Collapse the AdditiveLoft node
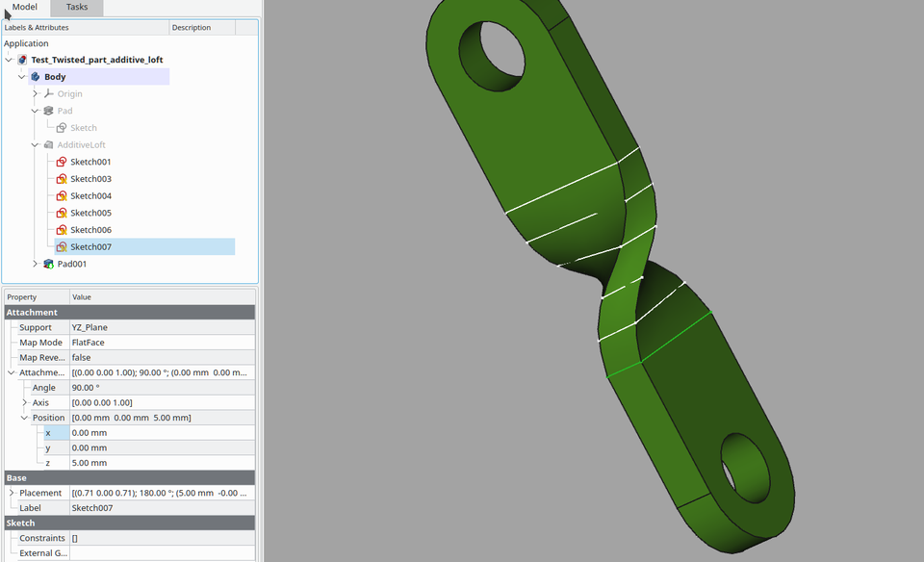The height and width of the screenshot is (562, 924). [35, 144]
